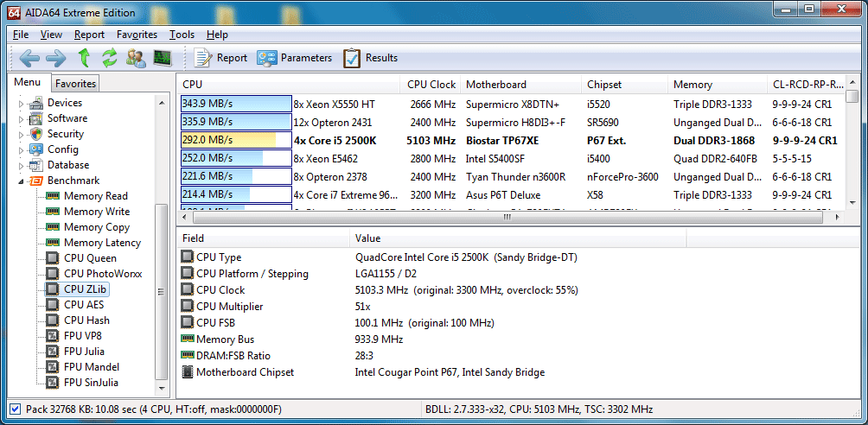This screenshot has height=425, width=868.
Task: Open the Tools menu
Action: 182,35
